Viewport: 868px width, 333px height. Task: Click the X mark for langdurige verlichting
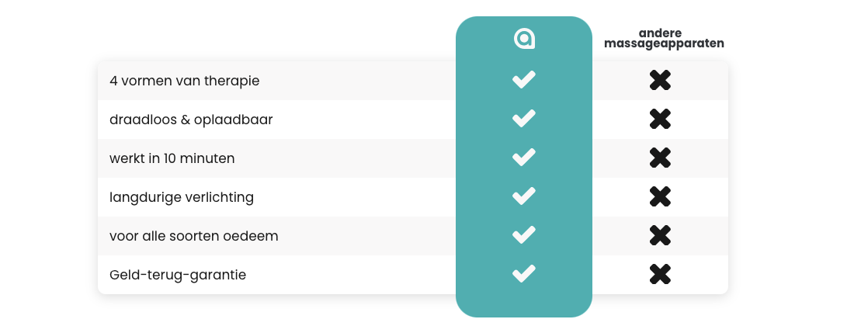pyautogui.click(x=660, y=197)
